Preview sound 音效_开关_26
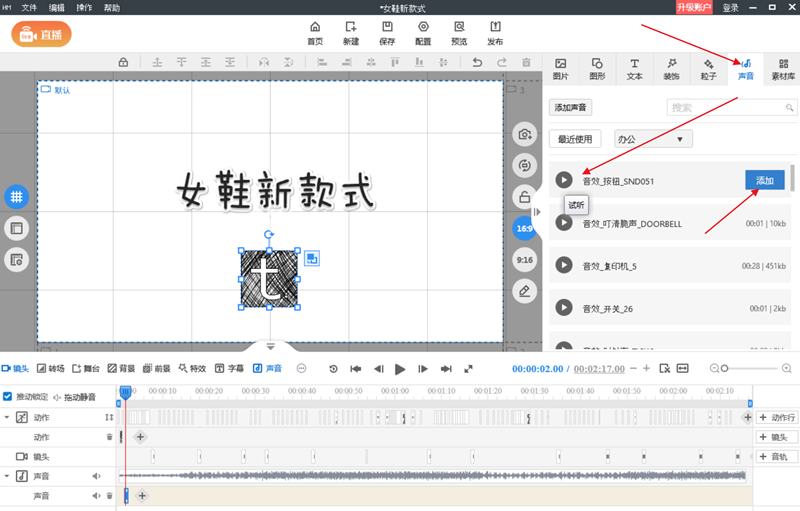 [564, 308]
